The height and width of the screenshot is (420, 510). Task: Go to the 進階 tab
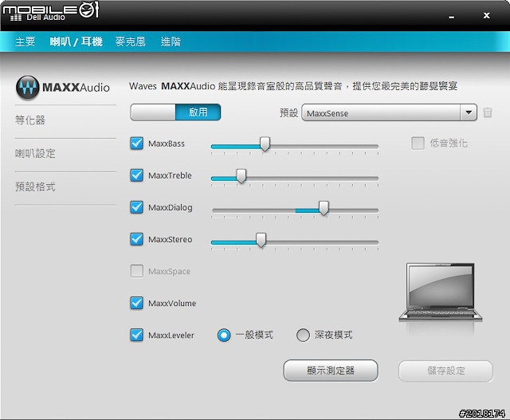click(x=171, y=41)
